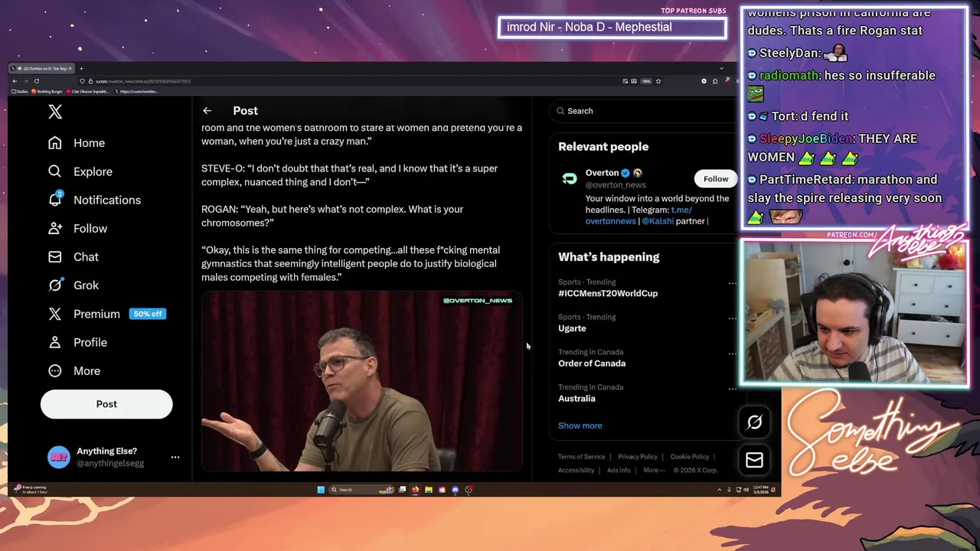Open OBS icon in taskbar
Viewport: 980px width, 551px height.
point(469,490)
